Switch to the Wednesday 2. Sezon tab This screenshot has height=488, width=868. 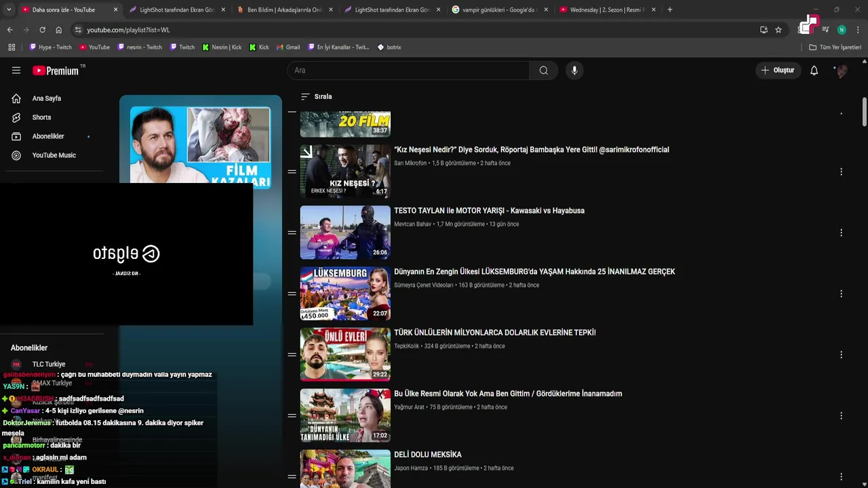[607, 9]
